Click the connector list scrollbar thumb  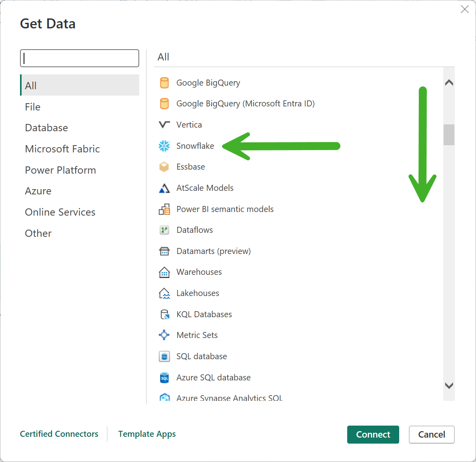[449, 135]
